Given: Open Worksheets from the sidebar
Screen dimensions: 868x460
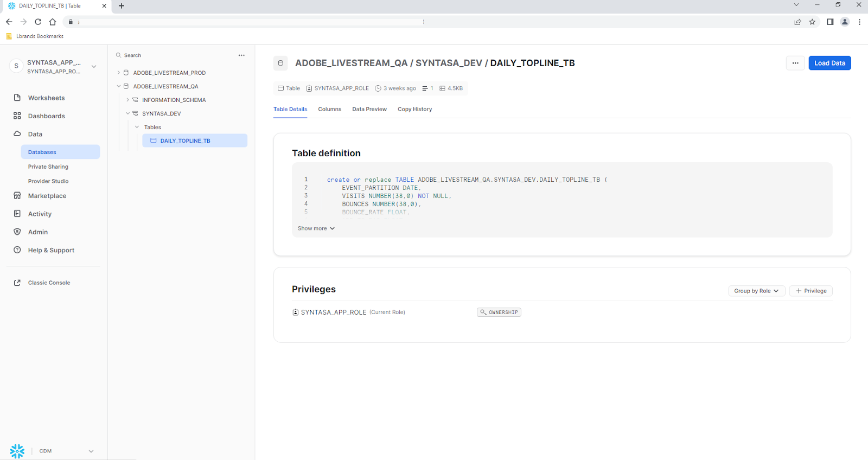Looking at the screenshot, I should click(46, 98).
